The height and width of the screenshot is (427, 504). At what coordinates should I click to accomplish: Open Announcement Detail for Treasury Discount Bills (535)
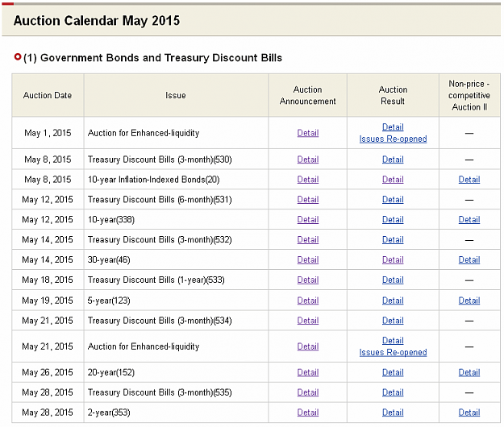tap(307, 392)
